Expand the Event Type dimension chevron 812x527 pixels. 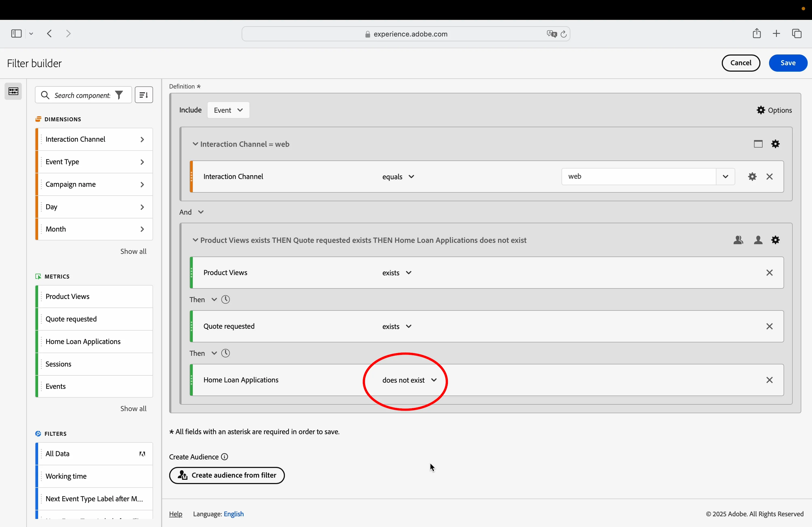(142, 162)
